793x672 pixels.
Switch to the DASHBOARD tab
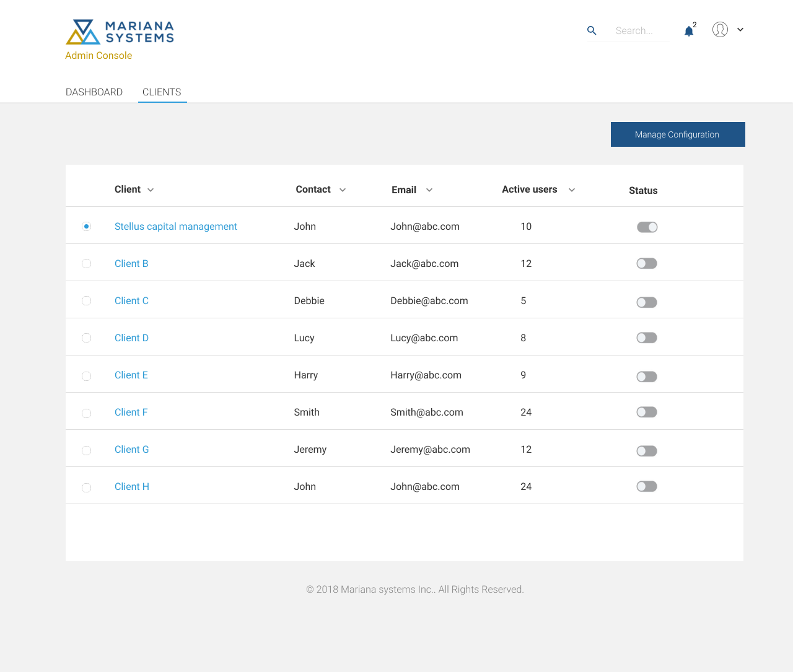[94, 92]
